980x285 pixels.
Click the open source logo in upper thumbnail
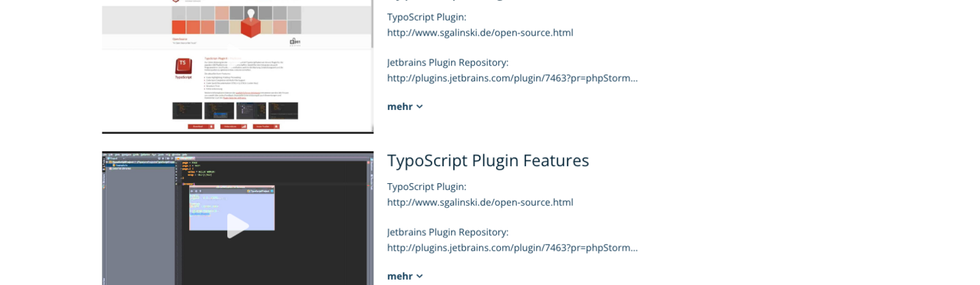coord(294,42)
